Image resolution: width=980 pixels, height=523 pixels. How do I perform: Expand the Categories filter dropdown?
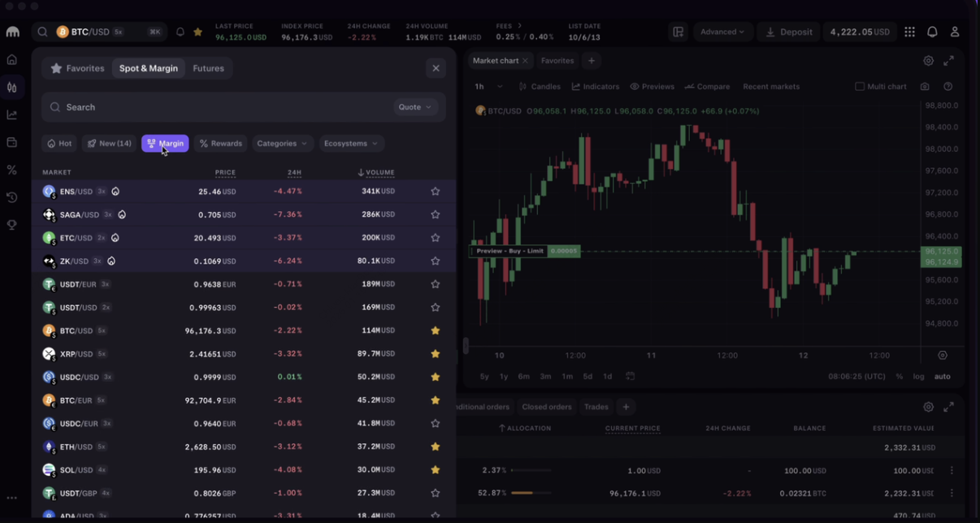click(282, 144)
